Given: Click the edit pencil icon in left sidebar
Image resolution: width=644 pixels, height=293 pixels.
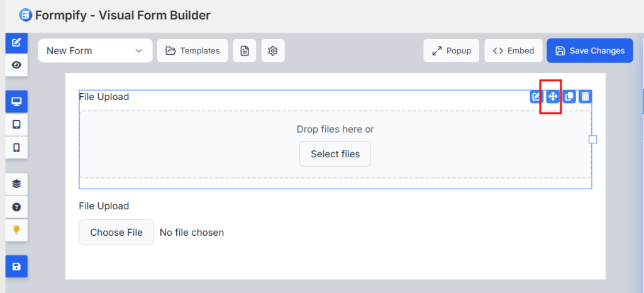Looking at the screenshot, I should click(16, 43).
